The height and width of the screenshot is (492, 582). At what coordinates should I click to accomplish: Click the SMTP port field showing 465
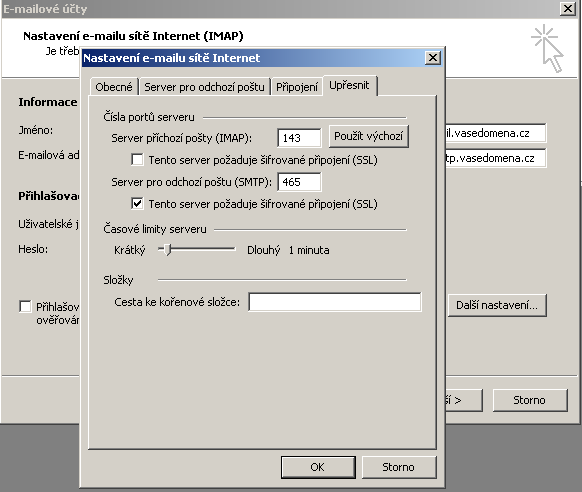pyautogui.click(x=299, y=182)
